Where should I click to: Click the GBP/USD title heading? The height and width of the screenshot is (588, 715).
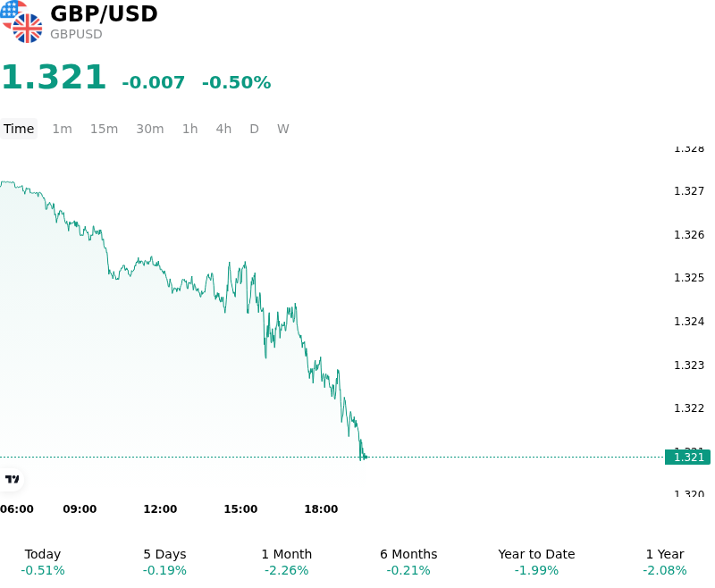pos(104,13)
